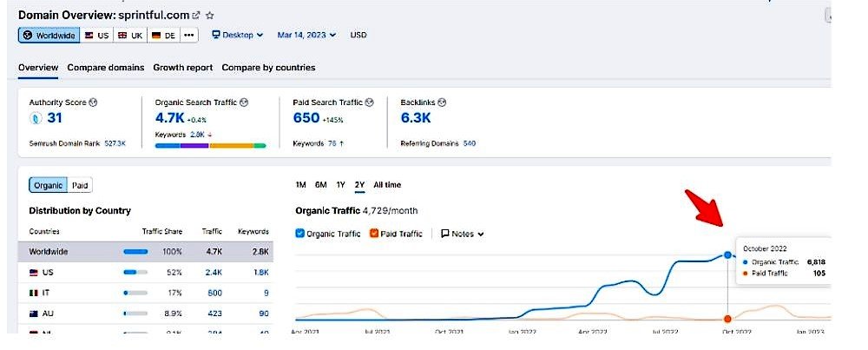Image resolution: width=868 pixels, height=350 pixels.
Task: Star the domain as favorite
Action: pyautogui.click(x=209, y=16)
